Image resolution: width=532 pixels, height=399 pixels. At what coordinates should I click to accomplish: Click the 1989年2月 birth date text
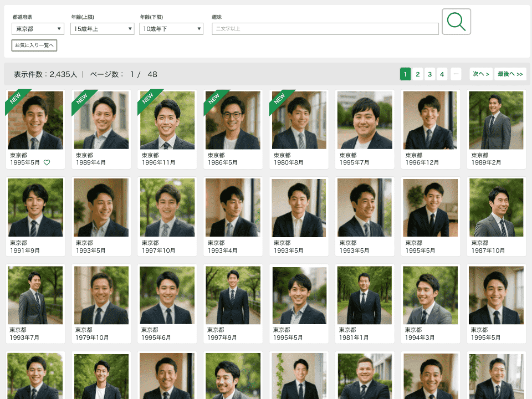click(x=486, y=162)
